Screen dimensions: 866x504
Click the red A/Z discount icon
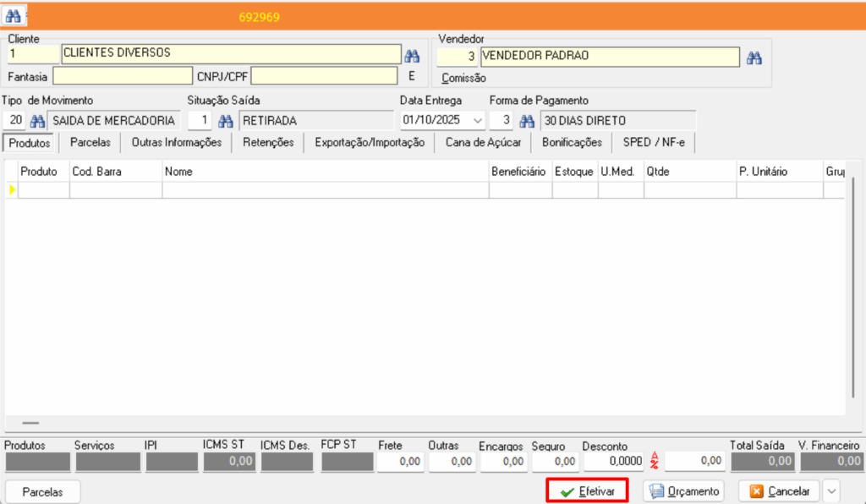654,461
